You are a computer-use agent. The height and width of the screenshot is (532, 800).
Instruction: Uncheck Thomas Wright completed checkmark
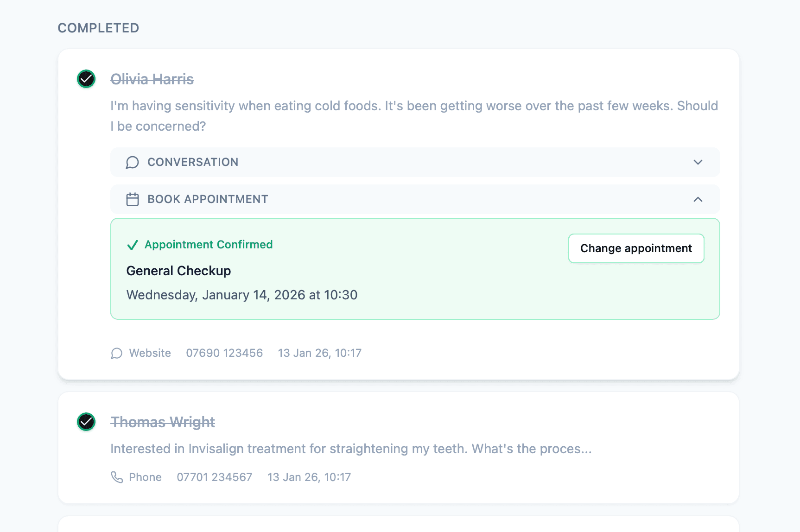(x=86, y=422)
